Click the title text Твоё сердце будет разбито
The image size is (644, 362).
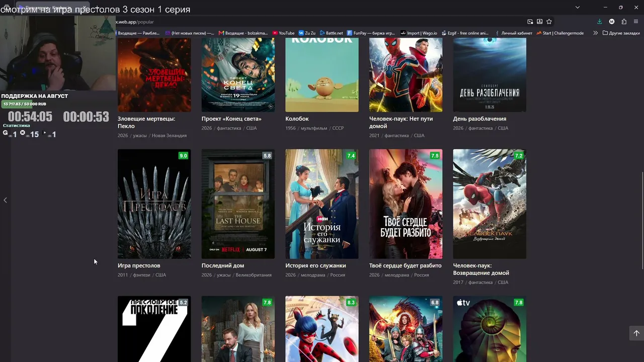(x=406, y=265)
